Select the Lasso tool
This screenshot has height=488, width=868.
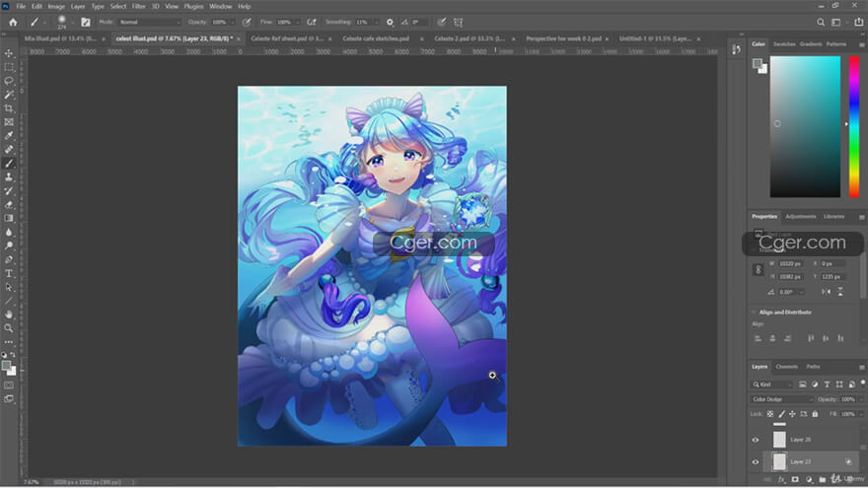point(9,81)
